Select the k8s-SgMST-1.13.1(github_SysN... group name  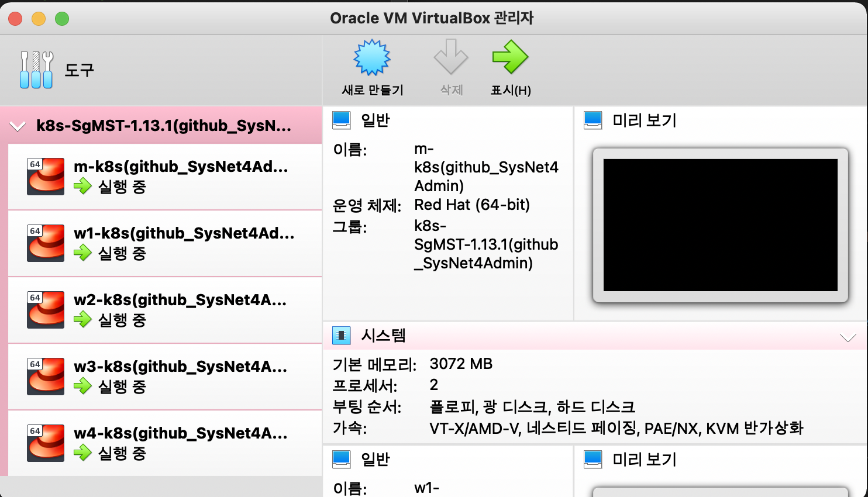(x=164, y=126)
